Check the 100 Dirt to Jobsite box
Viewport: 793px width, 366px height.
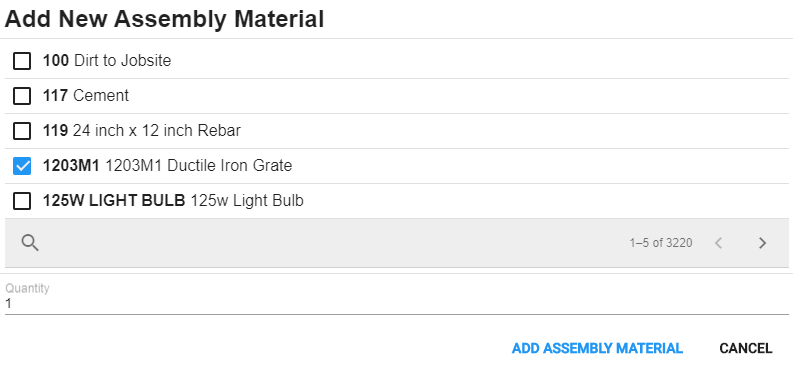22,61
